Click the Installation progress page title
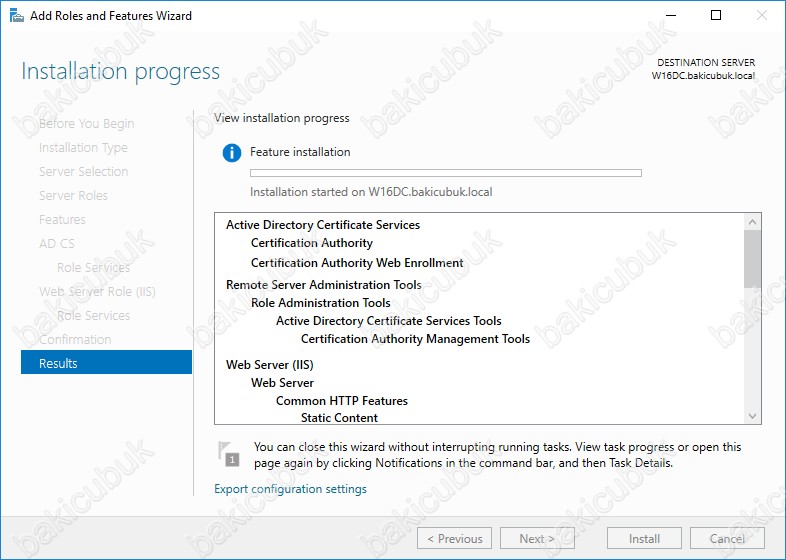Screen dimensions: 786x560 tap(120, 71)
